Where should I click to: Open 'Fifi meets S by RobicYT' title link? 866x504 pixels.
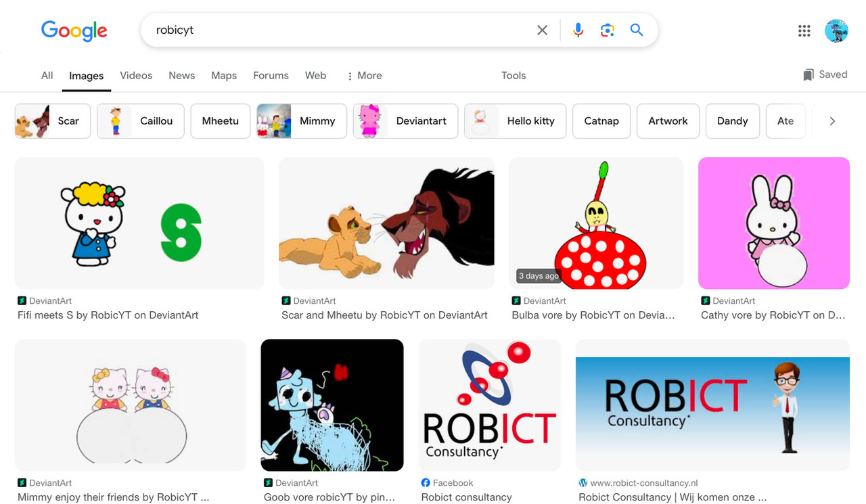coord(108,315)
